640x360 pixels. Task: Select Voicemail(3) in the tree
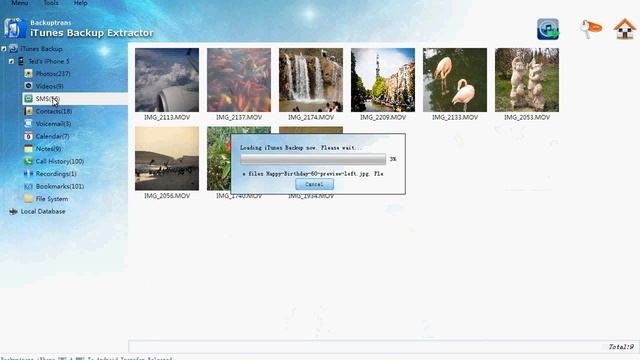[x=53, y=124]
